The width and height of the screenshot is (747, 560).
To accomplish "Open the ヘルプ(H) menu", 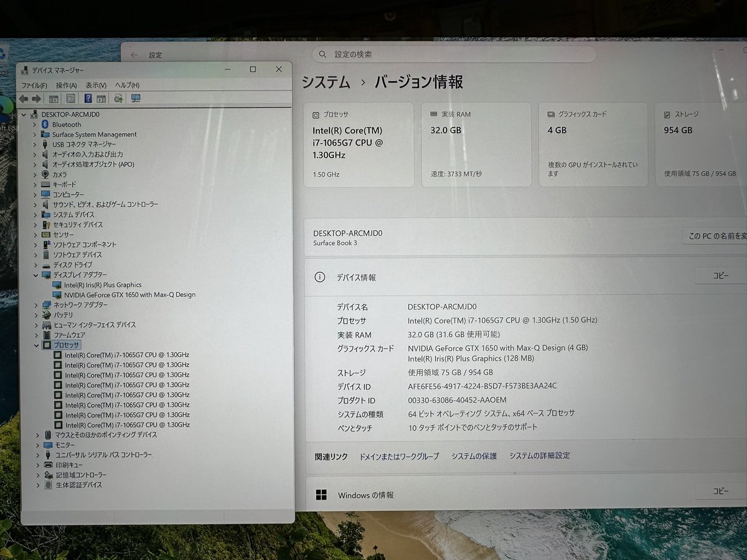I will point(127,85).
